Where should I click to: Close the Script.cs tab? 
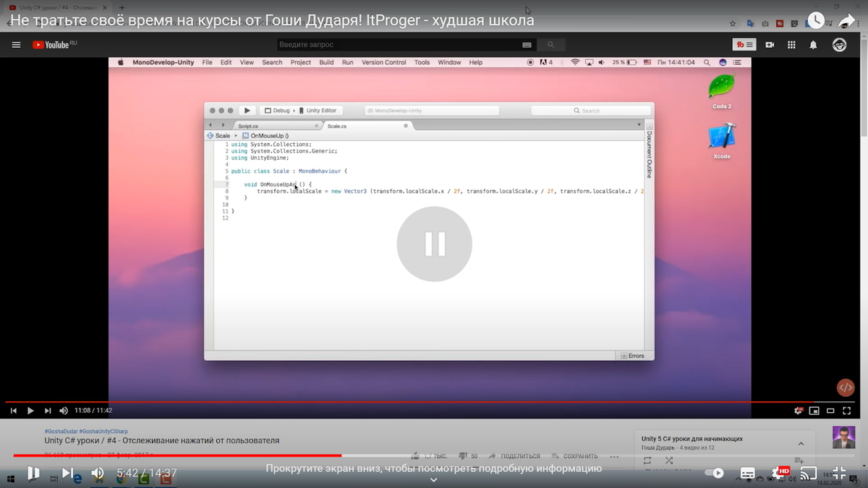[316, 126]
